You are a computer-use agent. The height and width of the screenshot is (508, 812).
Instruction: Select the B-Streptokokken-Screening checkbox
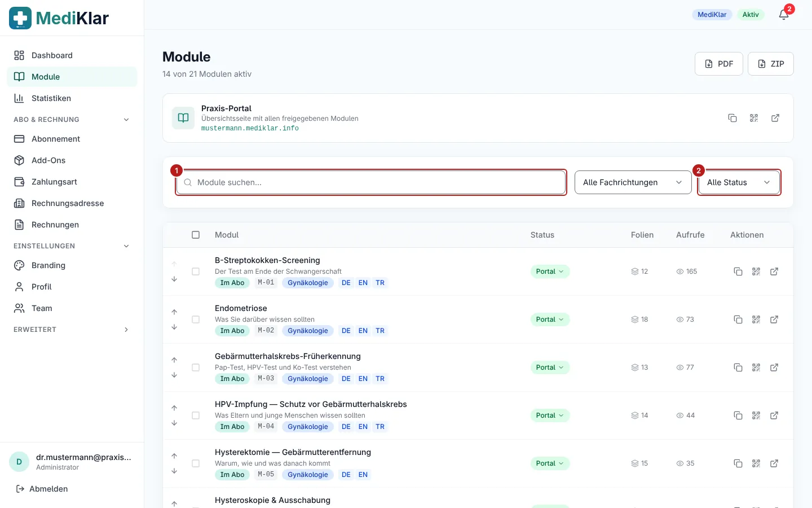(196, 271)
